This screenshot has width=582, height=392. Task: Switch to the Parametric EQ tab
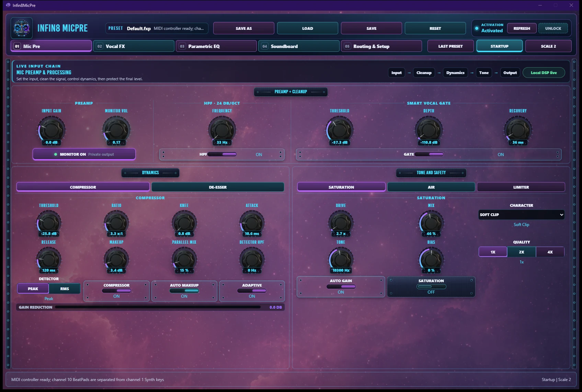coord(216,46)
